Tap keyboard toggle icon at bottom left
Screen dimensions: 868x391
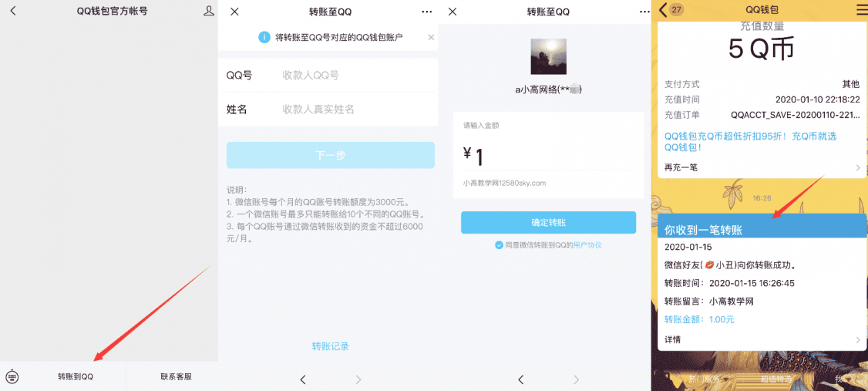tap(12, 376)
